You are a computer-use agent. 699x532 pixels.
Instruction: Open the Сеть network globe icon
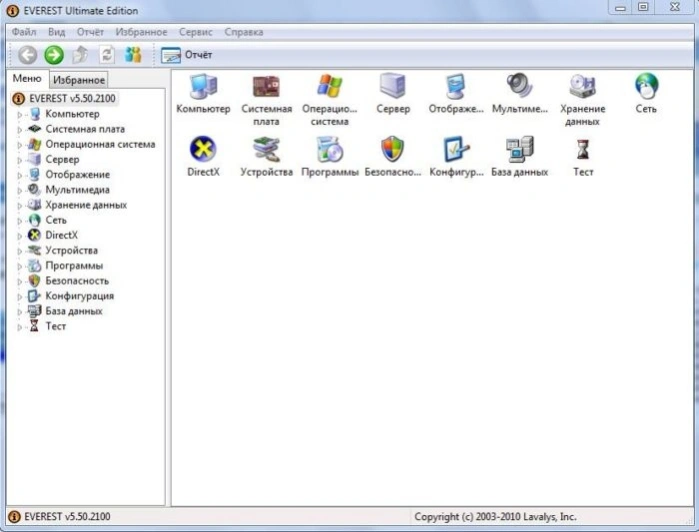(x=646, y=86)
